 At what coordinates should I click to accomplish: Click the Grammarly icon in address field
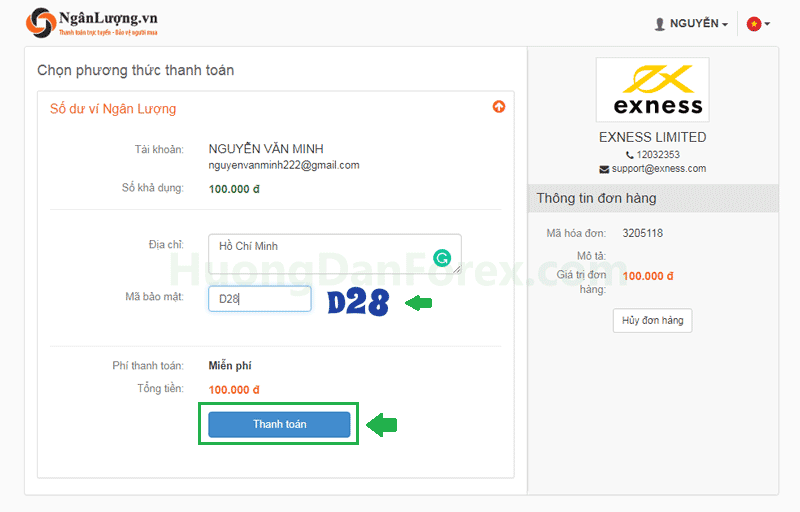point(442,258)
